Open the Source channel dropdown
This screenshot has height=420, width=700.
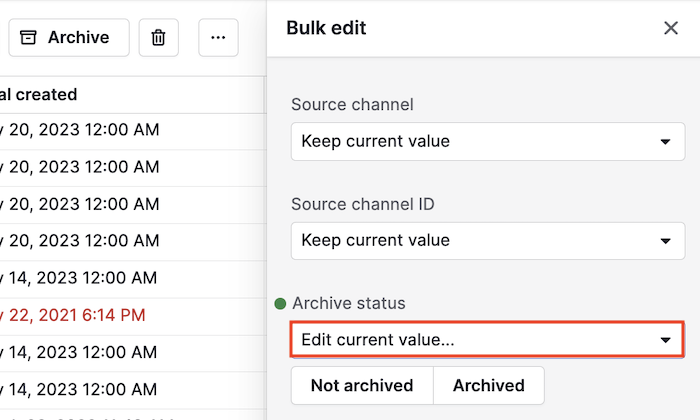(x=488, y=141)
